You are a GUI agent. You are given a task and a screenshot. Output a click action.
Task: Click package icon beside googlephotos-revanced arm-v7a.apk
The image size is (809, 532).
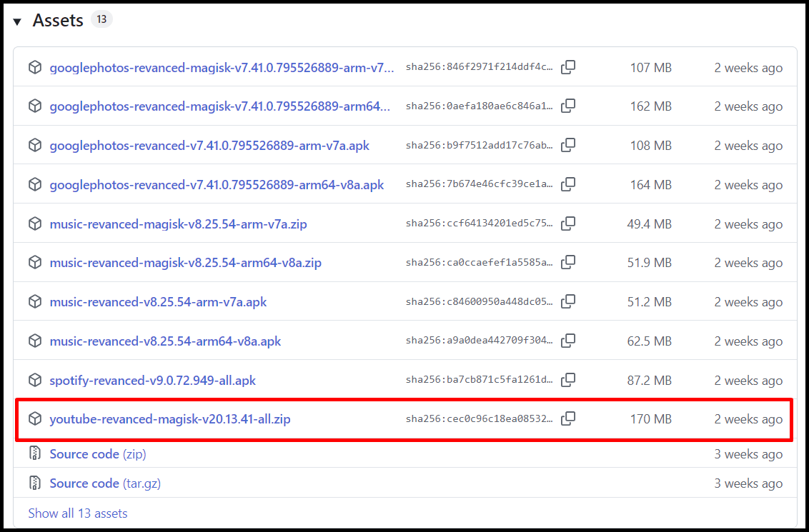coord(34,146)
